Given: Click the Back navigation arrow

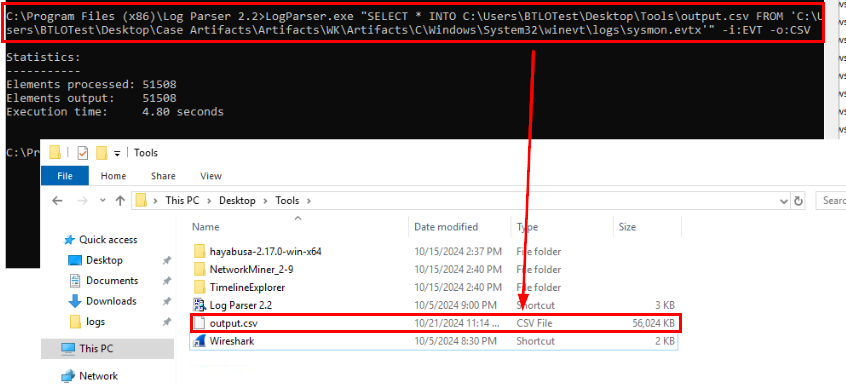Looking at the screenshot, I should click(58, 201).
